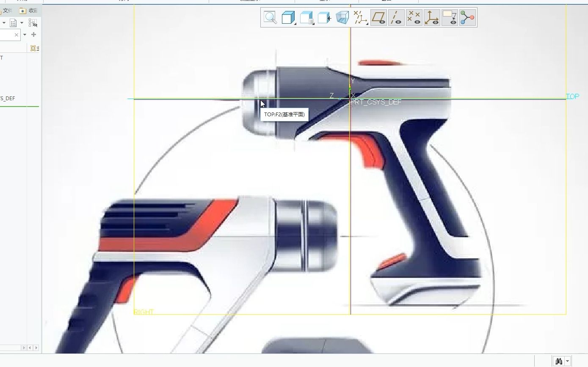Image resolution: width=588 pixels, height=367 pixels.
Task: Open the saved orientations view icon
Action: tap(306, 17)
